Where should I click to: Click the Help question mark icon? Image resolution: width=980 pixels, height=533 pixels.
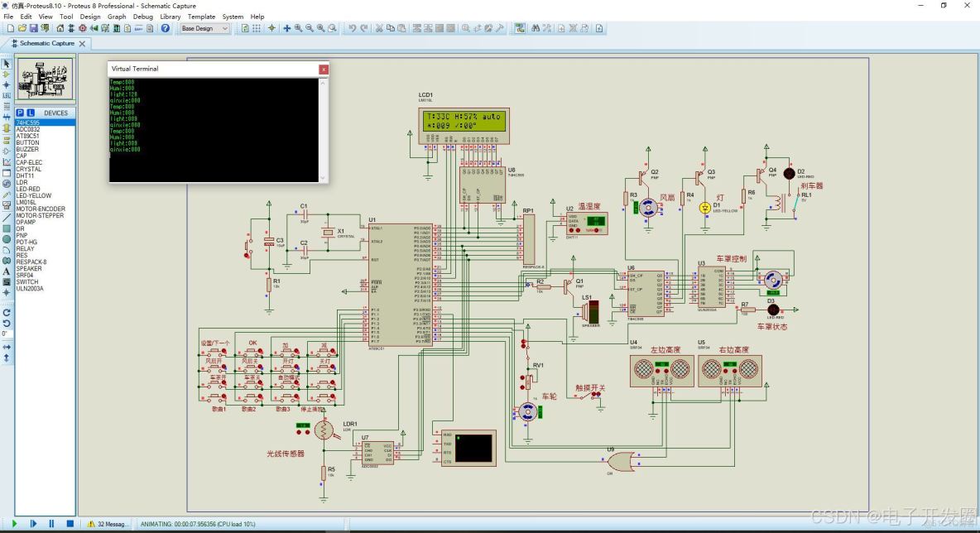(166, 28)
